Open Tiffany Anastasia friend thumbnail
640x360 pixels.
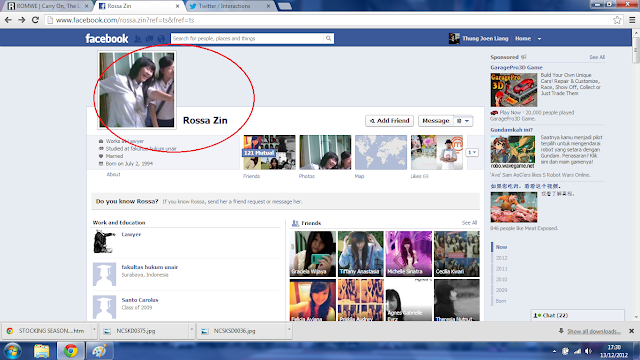point(360,254)
